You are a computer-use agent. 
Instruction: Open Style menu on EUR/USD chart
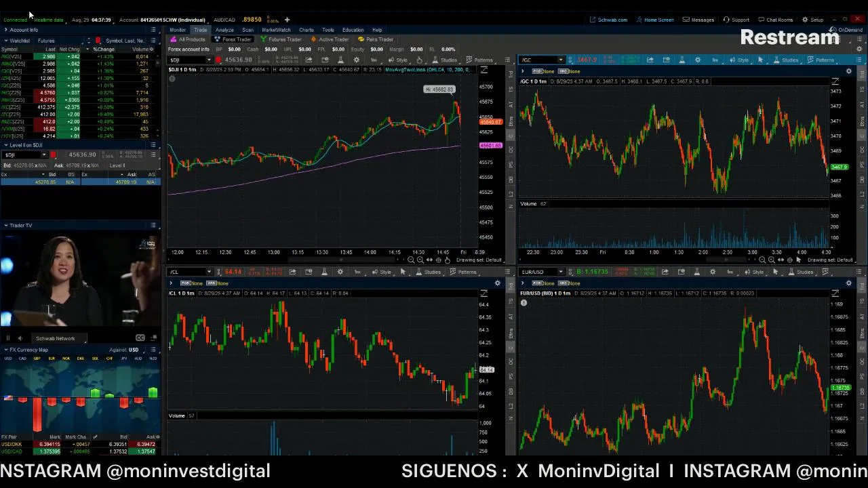point(755,272)
